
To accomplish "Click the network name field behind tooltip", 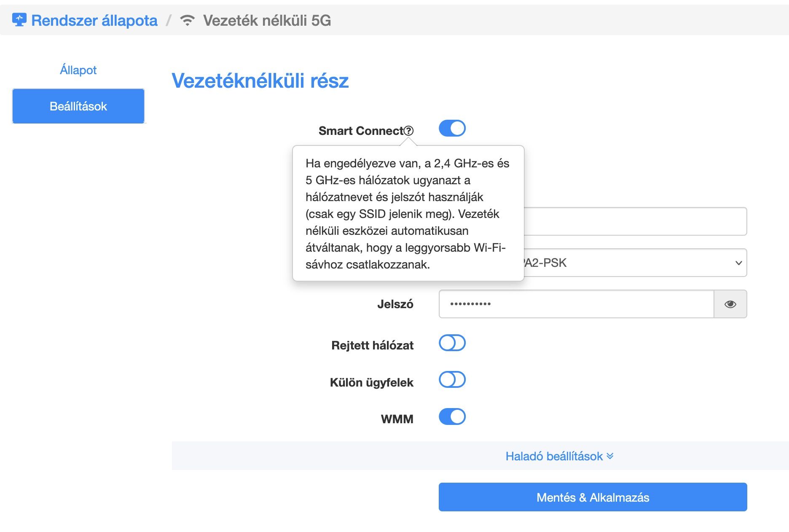I will coord(634,221).
